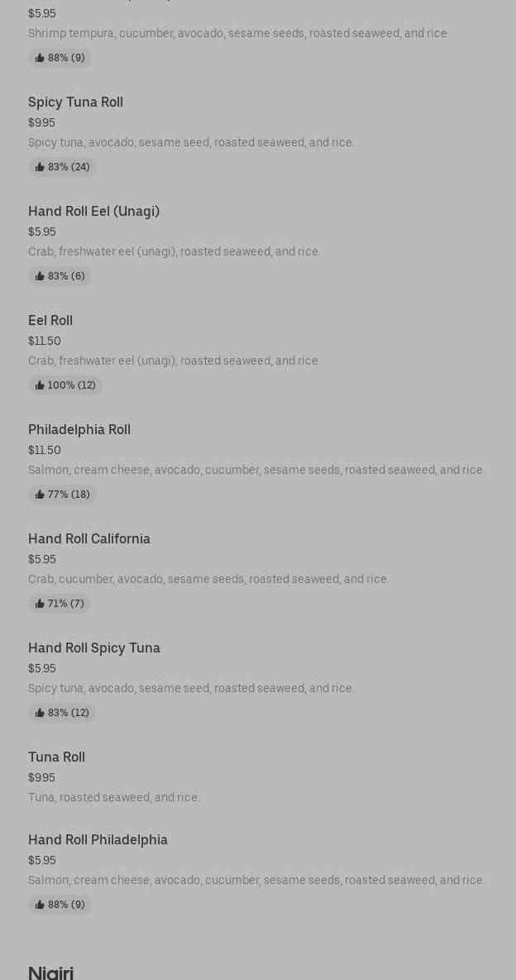Select Hand Roll Spicy Tuna title
The image size is (516, 980).
click(x=94, y=648)
